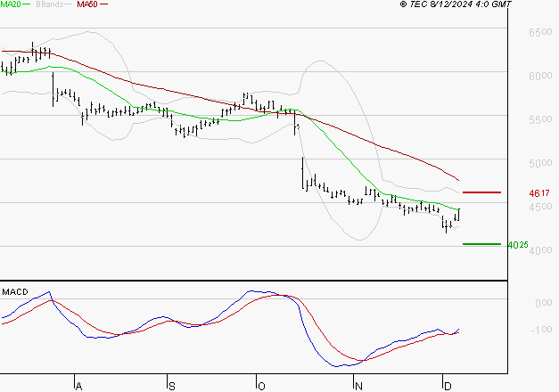Select month S on the time axis
The image size is (559, 392).
pyautogui.click(x=171, y=386)
